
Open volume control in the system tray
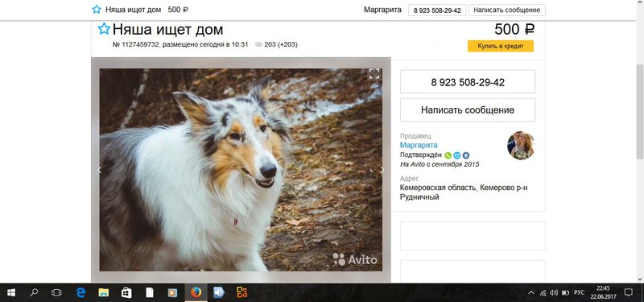(554, 293)
